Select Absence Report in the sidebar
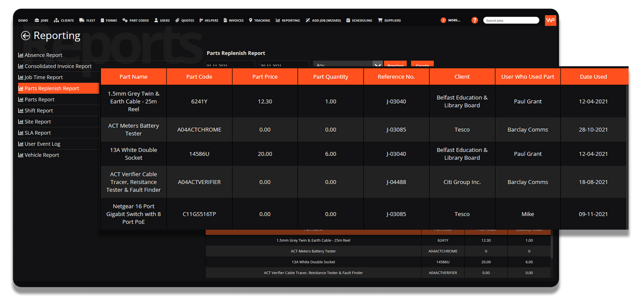This screenshot has width=644, height=305. (43, 55)
